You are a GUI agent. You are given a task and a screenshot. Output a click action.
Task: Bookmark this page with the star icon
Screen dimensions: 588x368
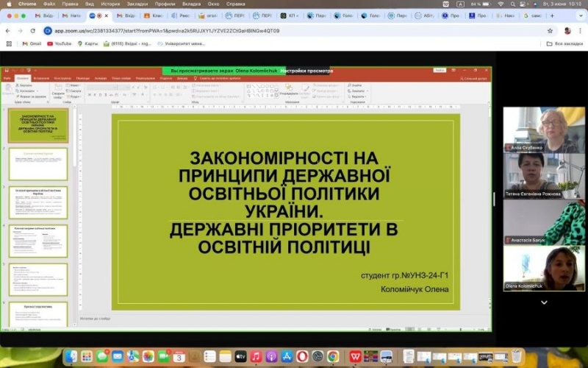(550, 31)
